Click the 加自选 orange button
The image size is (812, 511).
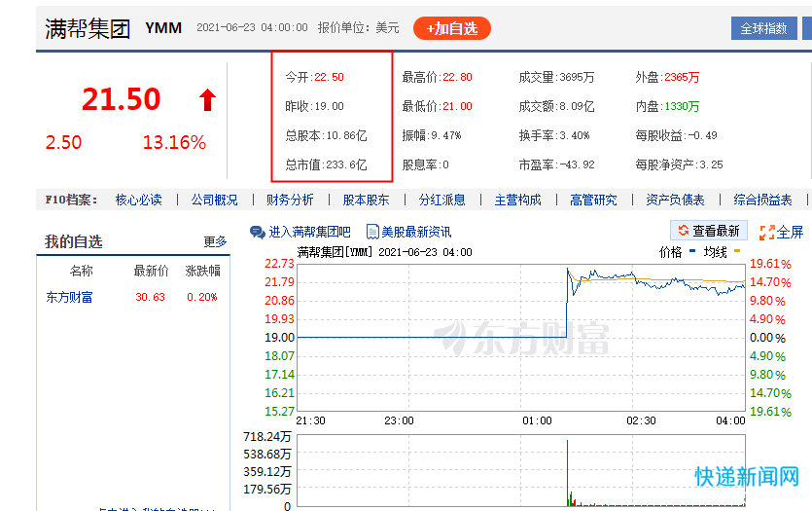click(451, 28)
